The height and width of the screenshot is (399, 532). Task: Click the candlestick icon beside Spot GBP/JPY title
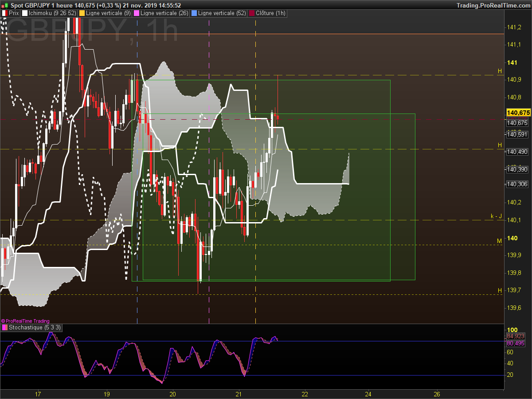click(5, 5)
